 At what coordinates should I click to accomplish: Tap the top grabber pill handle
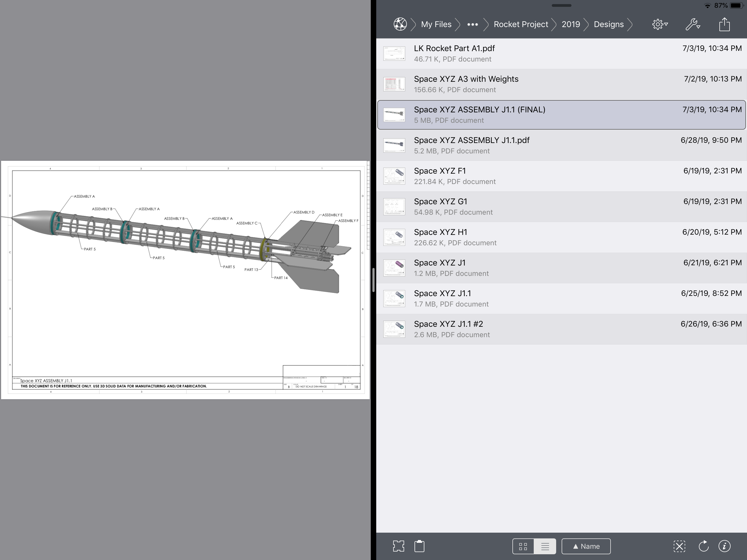pyautogui.click(x=561, y=5)
